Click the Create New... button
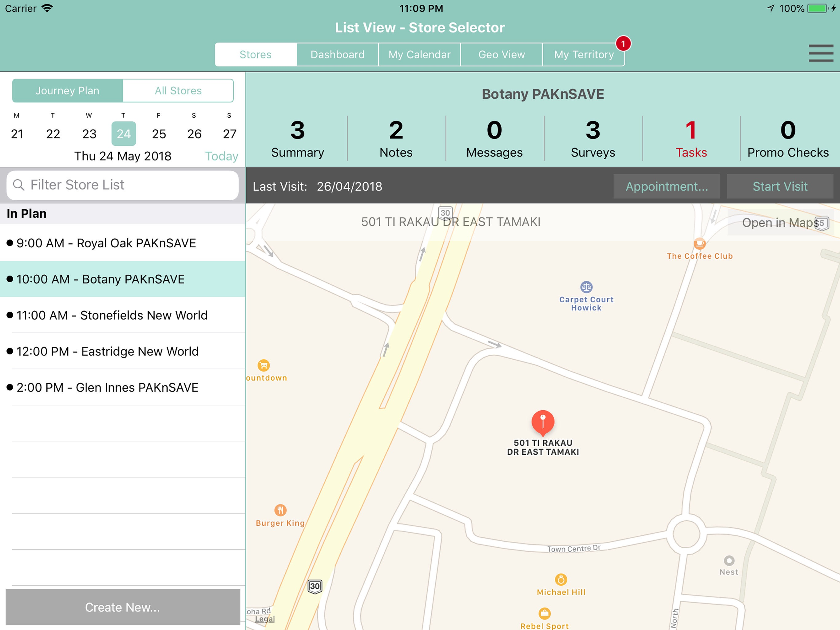This screenshot has width=840, height=630. (x=123, y=607)
